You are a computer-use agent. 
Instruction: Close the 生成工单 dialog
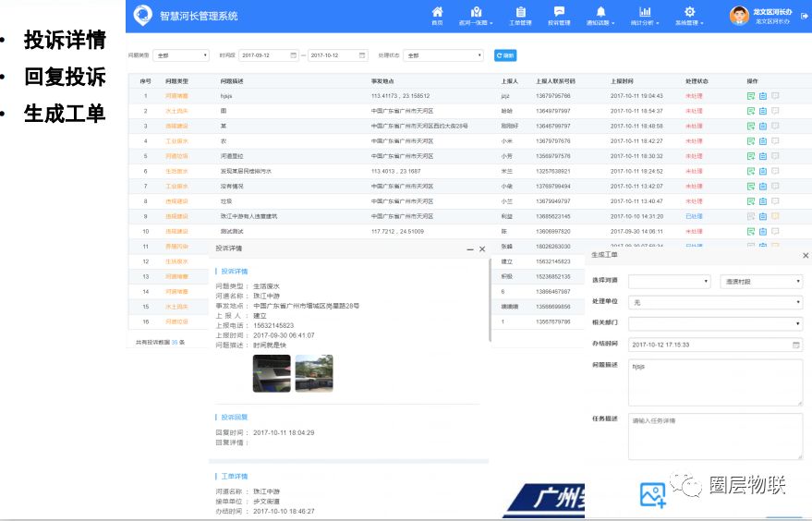pos(806,255)
